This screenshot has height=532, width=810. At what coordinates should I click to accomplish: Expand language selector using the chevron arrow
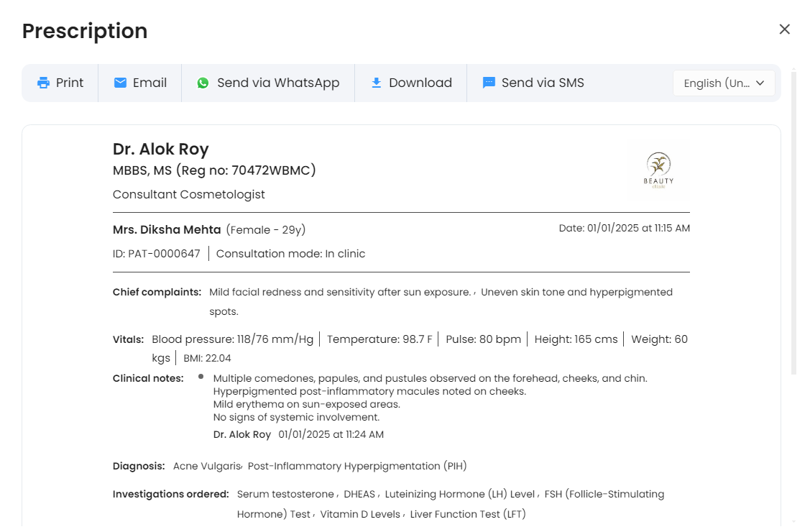click(x=760, y=83)
